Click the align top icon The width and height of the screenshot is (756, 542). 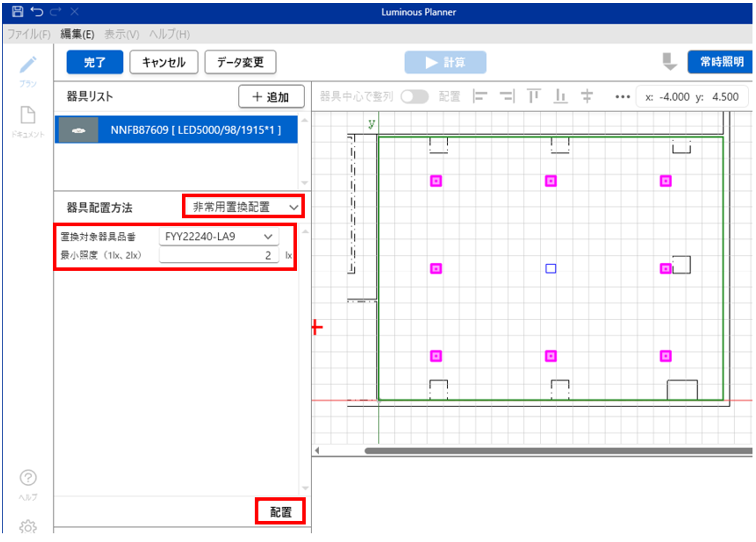click(x=534, y=97)
